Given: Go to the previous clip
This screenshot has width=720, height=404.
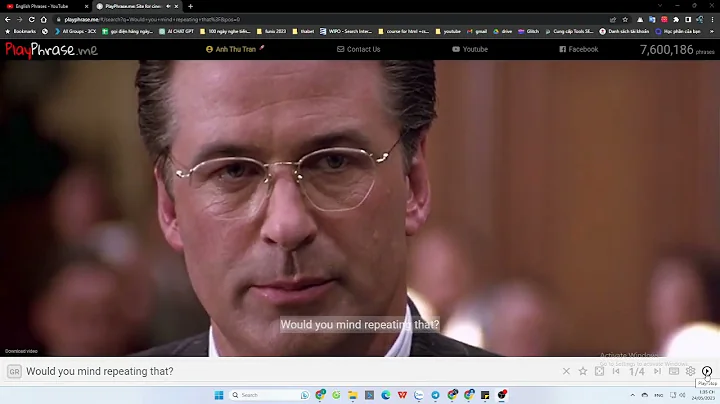Looking at the screenshot, I should click(x=616, y=371).
